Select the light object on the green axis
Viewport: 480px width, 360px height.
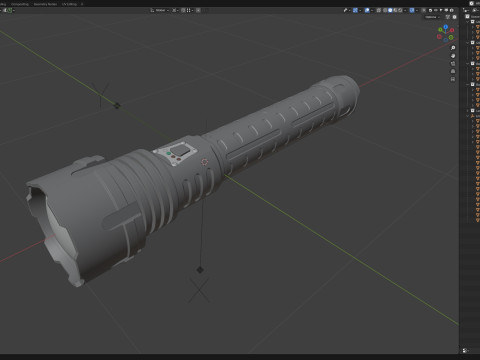[117, 106]
